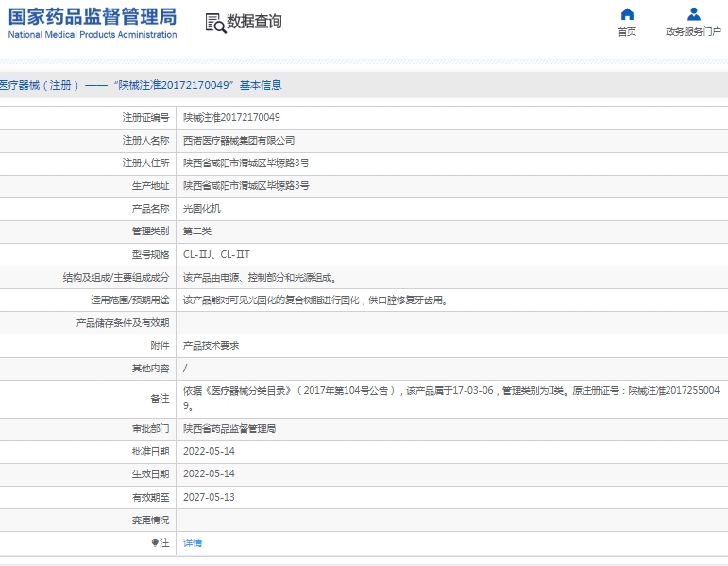Open the 政务服务门户 user icon
The image size is (728, 566).
694,14
